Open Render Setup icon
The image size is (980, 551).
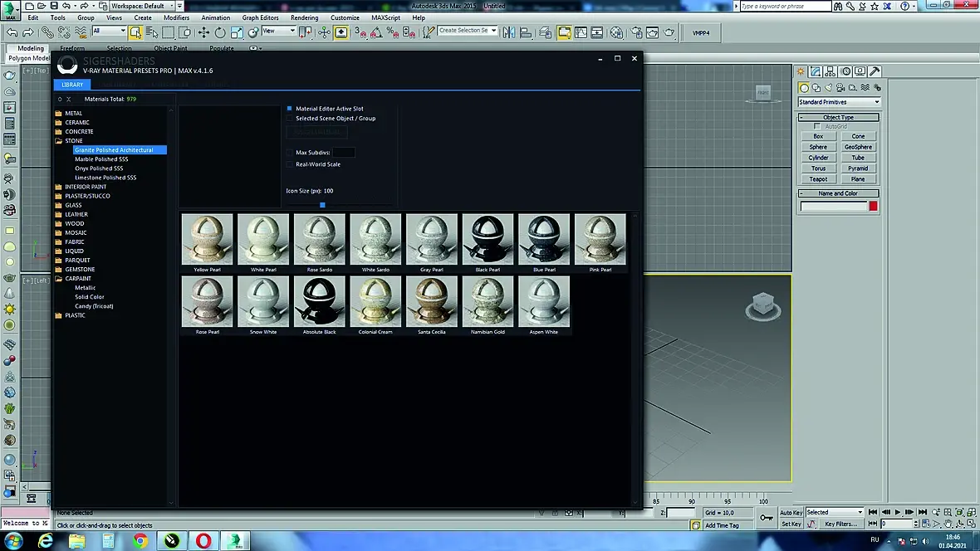(636, 32)
